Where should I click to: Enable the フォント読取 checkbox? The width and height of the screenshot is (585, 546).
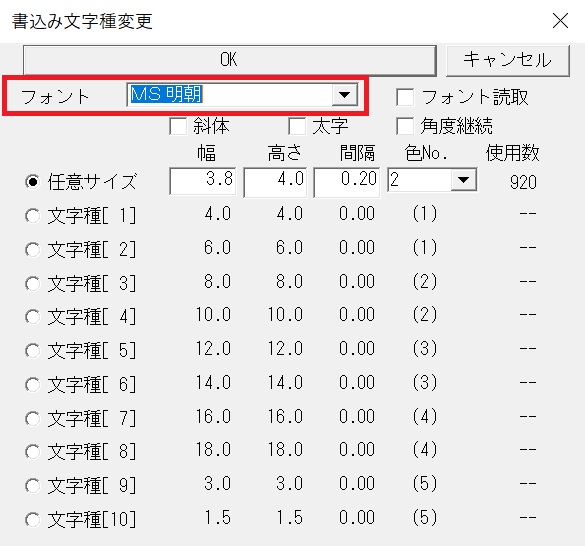click(x=405, y=97)
